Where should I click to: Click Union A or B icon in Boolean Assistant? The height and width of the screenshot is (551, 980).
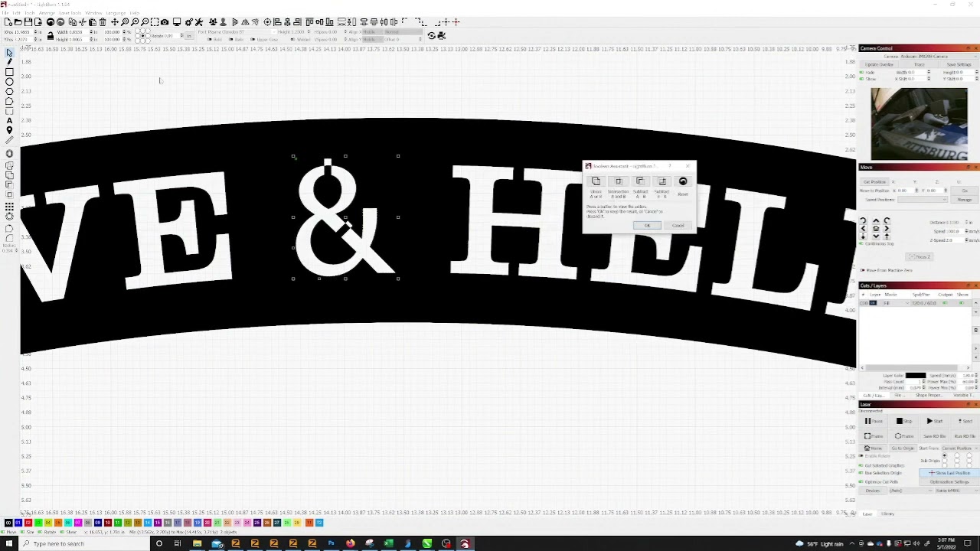coord(596,181)
